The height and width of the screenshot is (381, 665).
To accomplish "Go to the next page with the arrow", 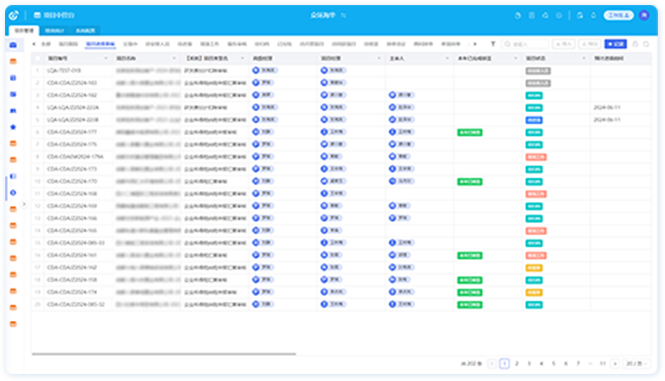I will coord(615,364).
